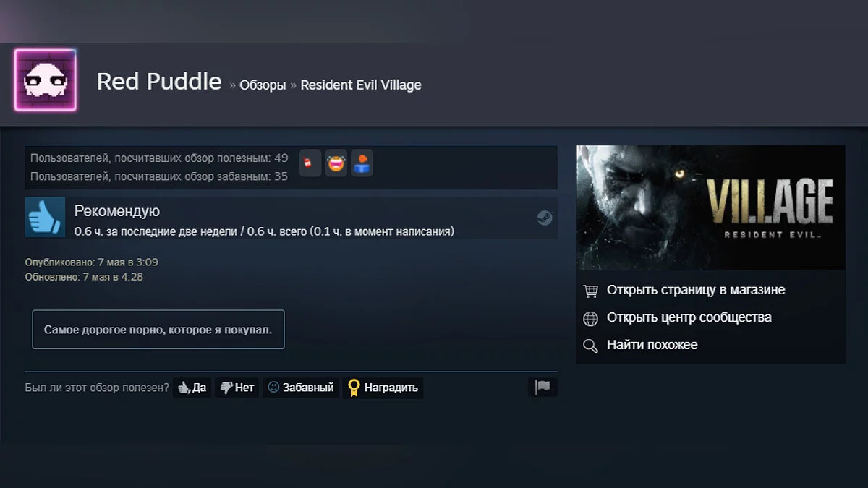Open Открыть страницу в магазине link
Screen dimensions: 868x488
696,290
